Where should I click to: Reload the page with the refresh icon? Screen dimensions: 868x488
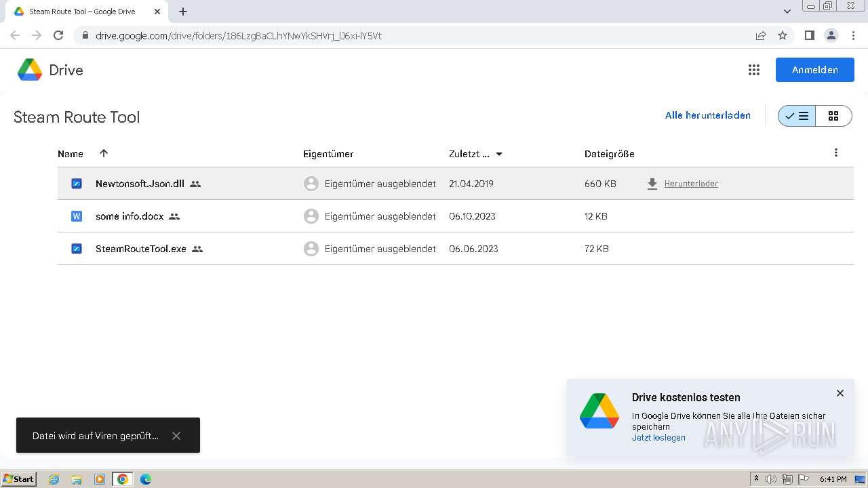point(58,35)
